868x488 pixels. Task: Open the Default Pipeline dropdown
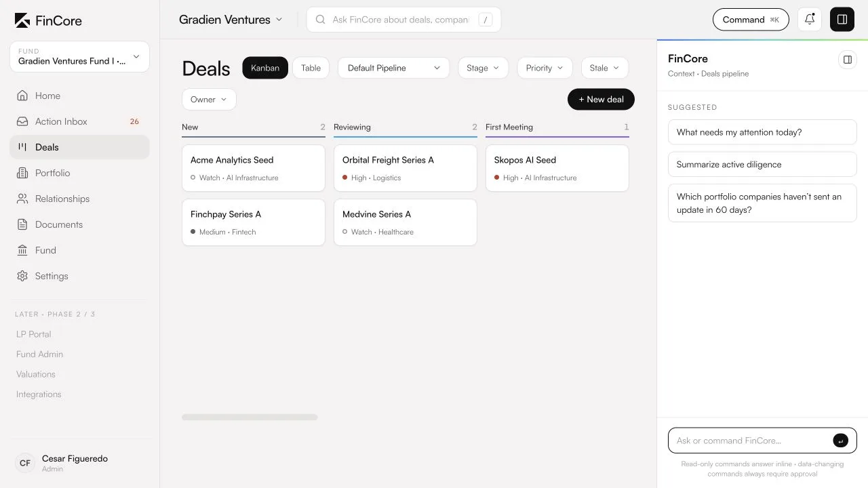point(393,68)
